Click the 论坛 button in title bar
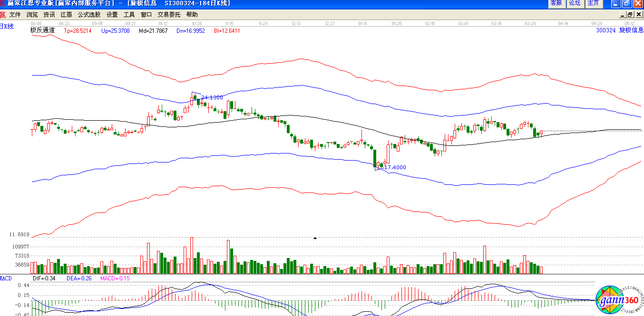644x316 pixels. [575, 3]
